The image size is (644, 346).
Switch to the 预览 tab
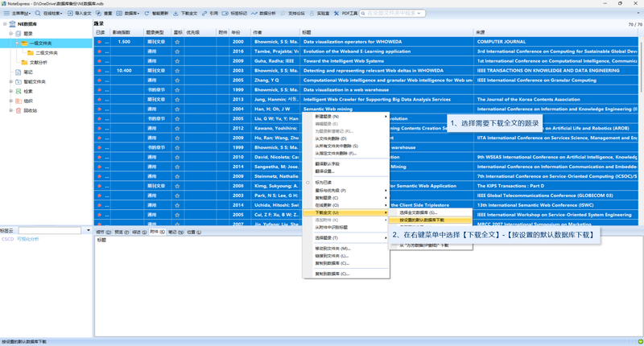(x=122, y=233)
